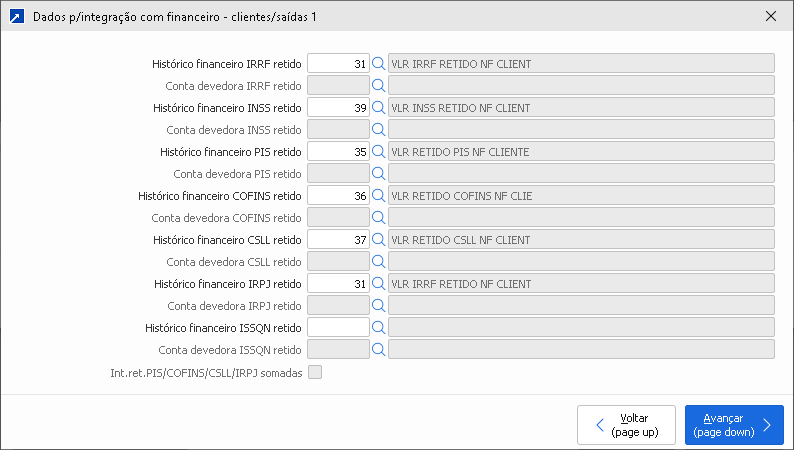This screenshot has height=450, width=794.
Task: Click the Histórico financeiro IRRF retido code field
Action: tap(339, 63)
